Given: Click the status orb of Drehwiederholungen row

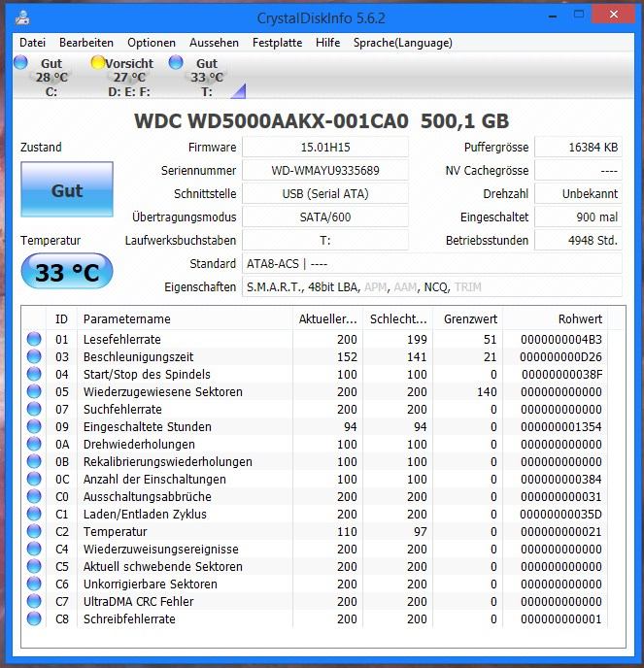Looking at the screenshot, I should pyautogui.click(x=34, y=444).
